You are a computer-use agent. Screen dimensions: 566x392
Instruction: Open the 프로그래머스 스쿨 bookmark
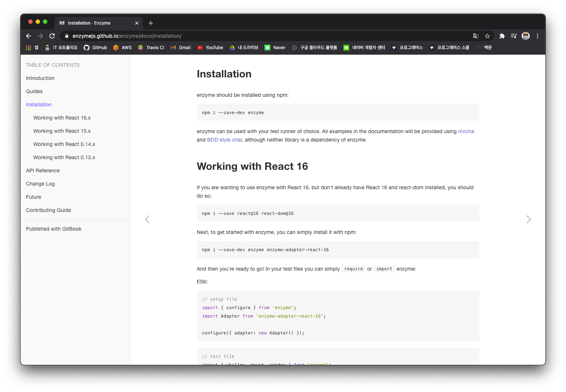pyautogui.click(x=449, y=48)
